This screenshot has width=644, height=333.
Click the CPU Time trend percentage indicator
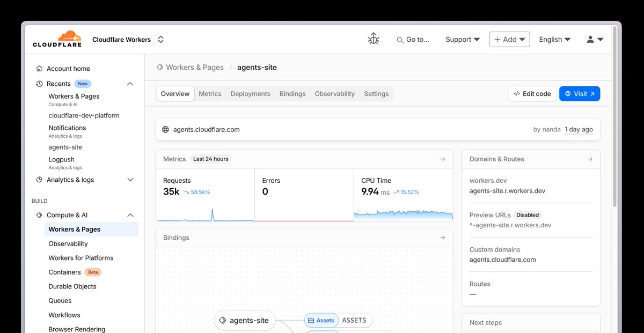coord(406,192)
